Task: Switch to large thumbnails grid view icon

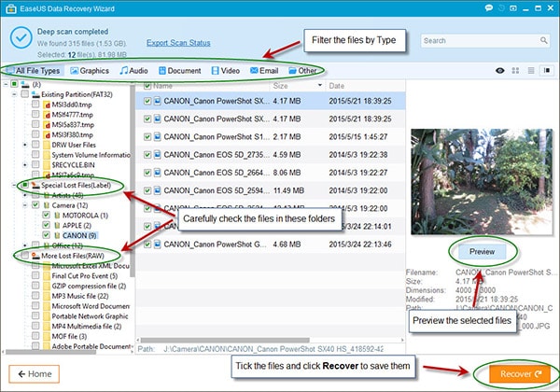Action: click(x=515, y=70)
